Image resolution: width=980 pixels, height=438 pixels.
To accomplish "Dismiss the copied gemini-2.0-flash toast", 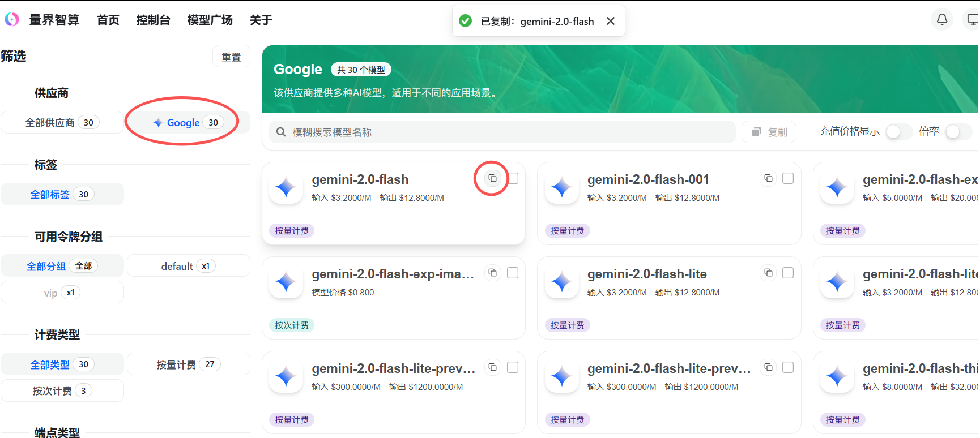I will point(611,21).
